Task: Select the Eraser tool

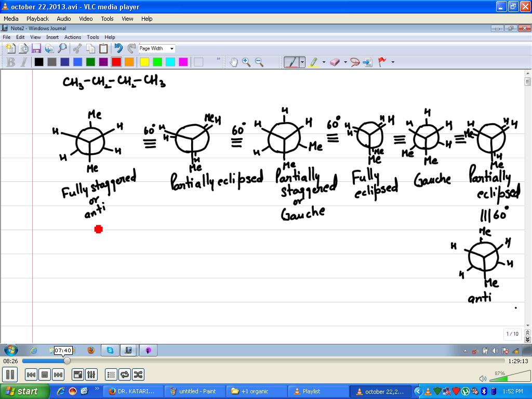Action: pos(335,62)
